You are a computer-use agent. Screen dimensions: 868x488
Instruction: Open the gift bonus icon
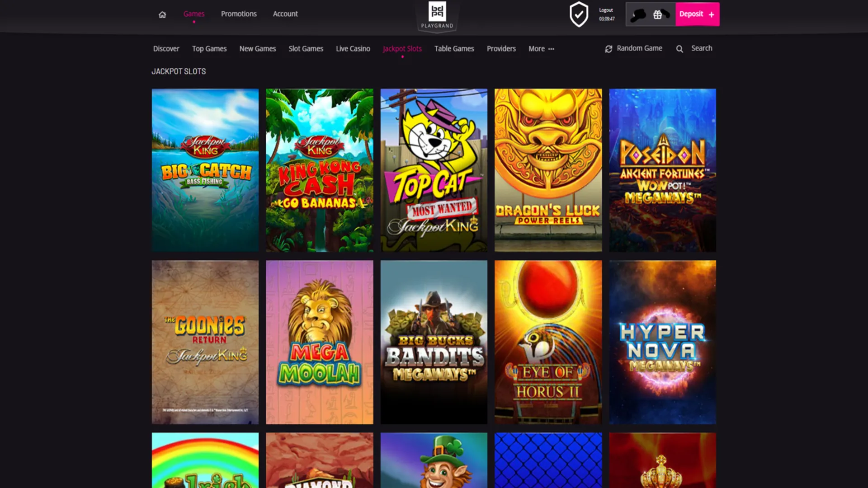pyautogui.click(x=658, y=14)
